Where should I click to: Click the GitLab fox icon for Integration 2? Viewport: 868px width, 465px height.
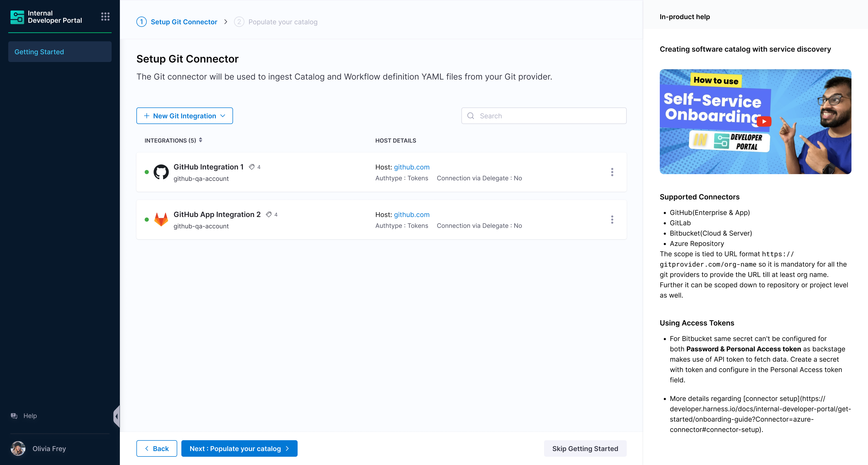click(x=161, y=220)
